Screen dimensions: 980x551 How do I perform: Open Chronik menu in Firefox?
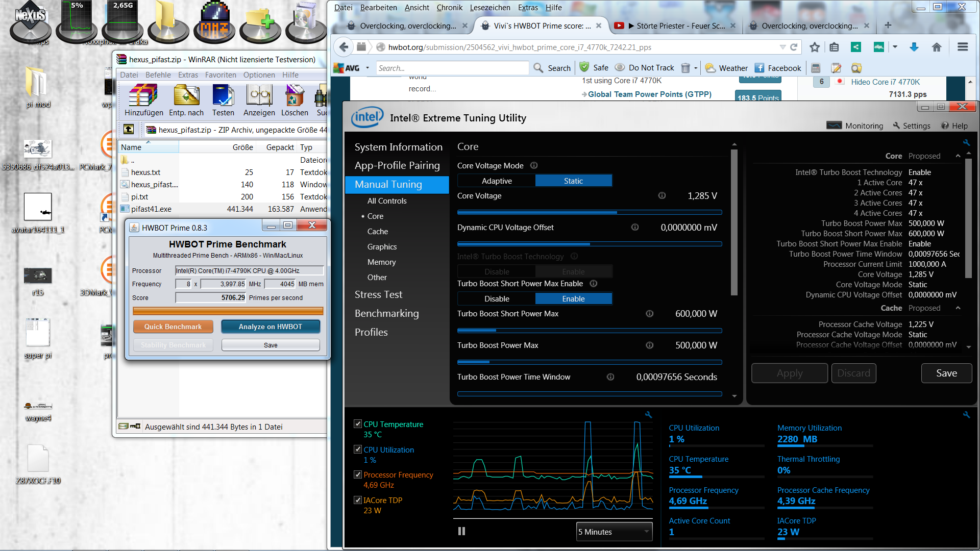tap(450, 7)
